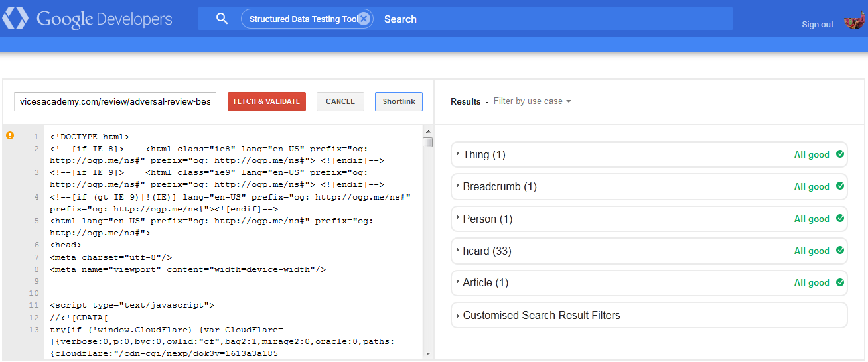This screenshot has height=362, width=868.
Task: Click the green check icon for Person
Action: pos(840,218)
